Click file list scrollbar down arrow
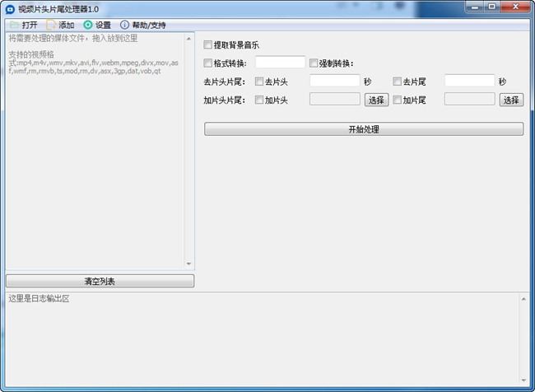This screenshot has height=392, width=535. 188,264
